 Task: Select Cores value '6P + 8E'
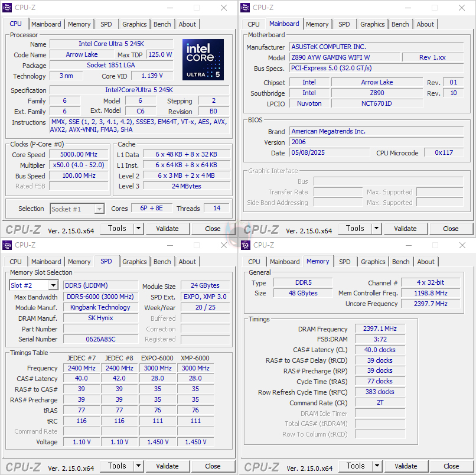[152, 208]
